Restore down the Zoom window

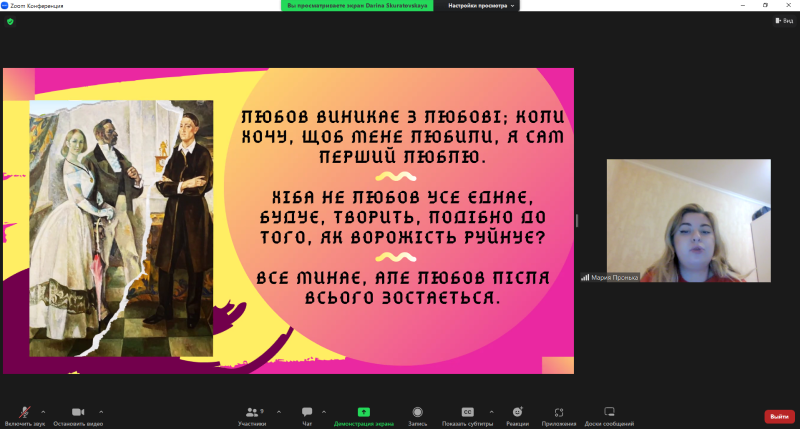click(765, 5)
